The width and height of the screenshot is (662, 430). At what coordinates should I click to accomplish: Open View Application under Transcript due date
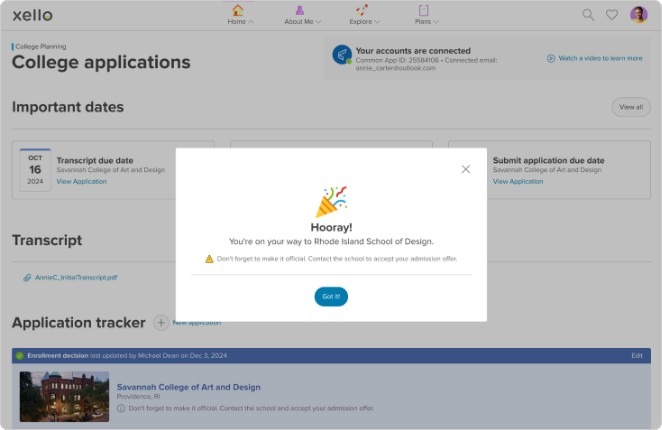click(81, 182)
